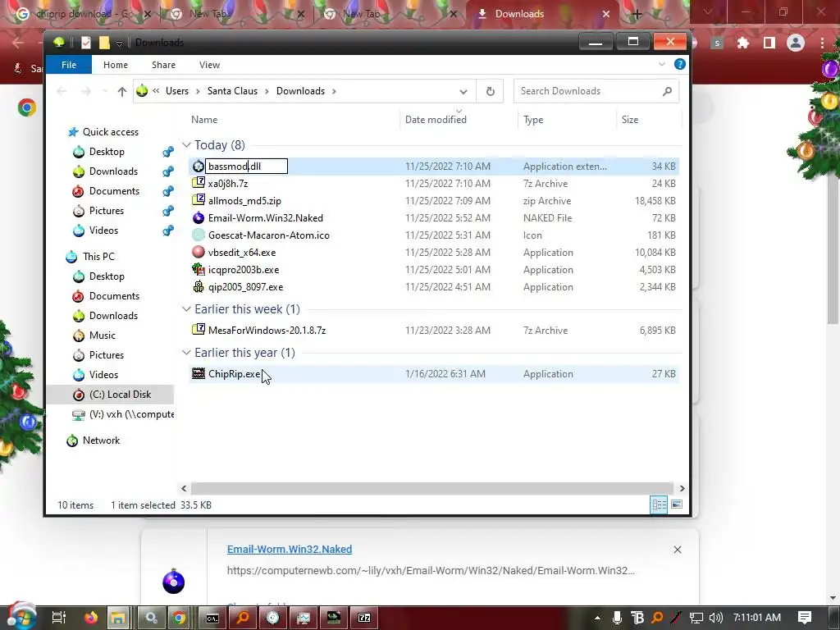Open Quick access in navigation pane
The height and width of the screenshot is (630, 840).
(111, 132)
